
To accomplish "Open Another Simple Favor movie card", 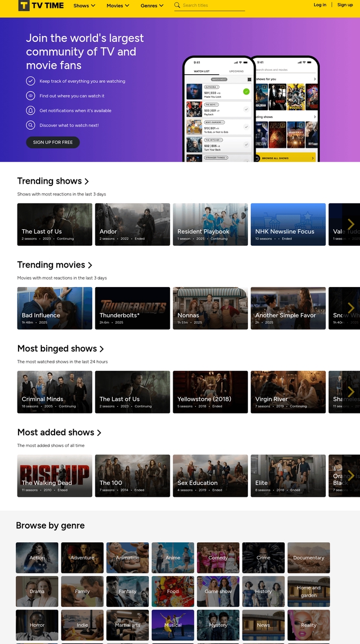I will 288,308.
